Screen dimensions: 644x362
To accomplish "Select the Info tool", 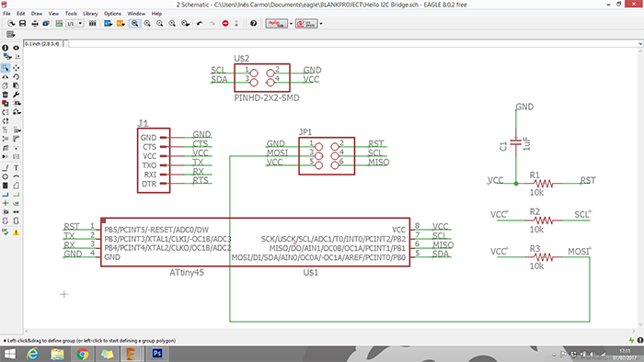I will point(6,48).
